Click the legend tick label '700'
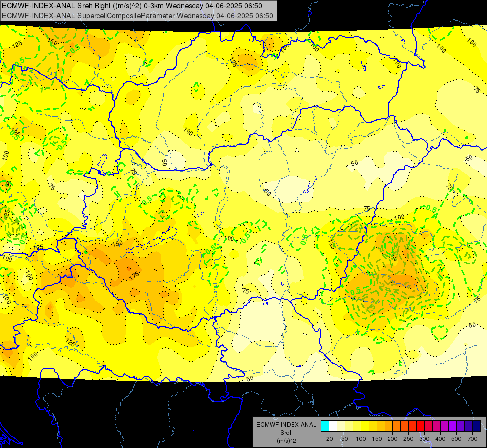The image size is (487, 448). [x=472, y=439]
